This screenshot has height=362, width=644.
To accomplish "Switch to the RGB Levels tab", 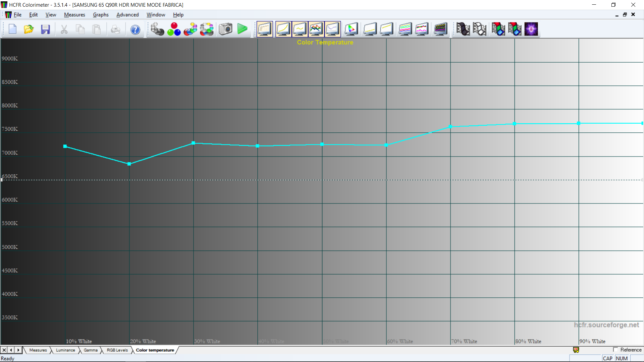I will coord(117,350).
